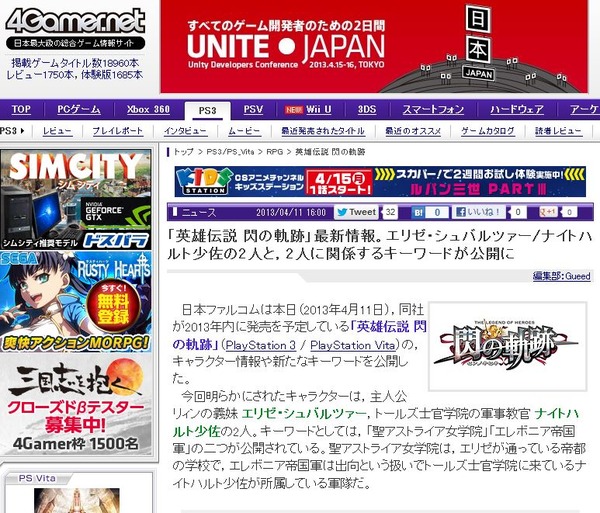Switch to the PCゲーム tab
The image size is (600, 513).
pyautogui.click(x=79, y=109)
